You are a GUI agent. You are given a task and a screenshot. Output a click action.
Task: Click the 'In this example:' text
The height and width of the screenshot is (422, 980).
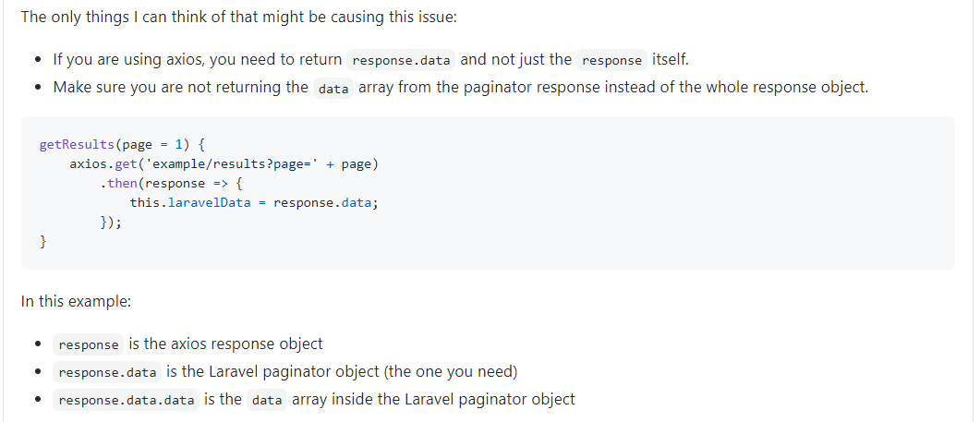(76, 301)
